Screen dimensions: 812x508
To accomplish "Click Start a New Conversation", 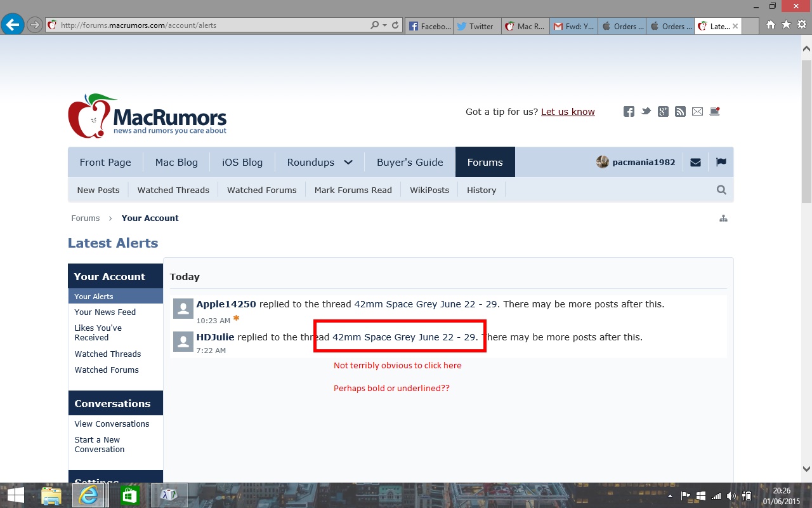I will (x=100, y=444).
